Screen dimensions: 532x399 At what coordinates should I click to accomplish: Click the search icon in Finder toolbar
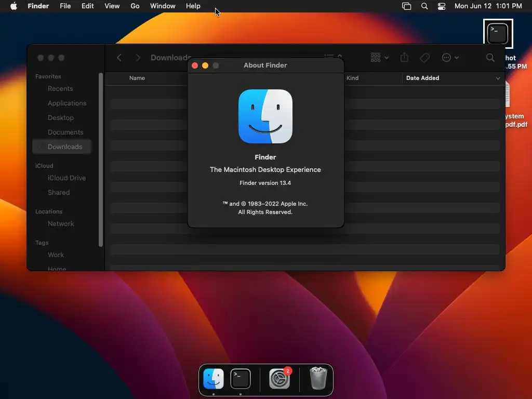tap(490, 58)
